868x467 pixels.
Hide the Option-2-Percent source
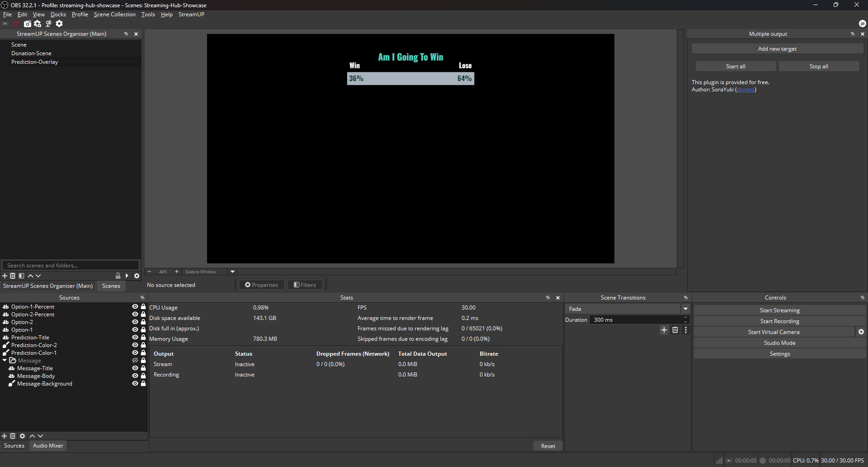pos(135,314)
